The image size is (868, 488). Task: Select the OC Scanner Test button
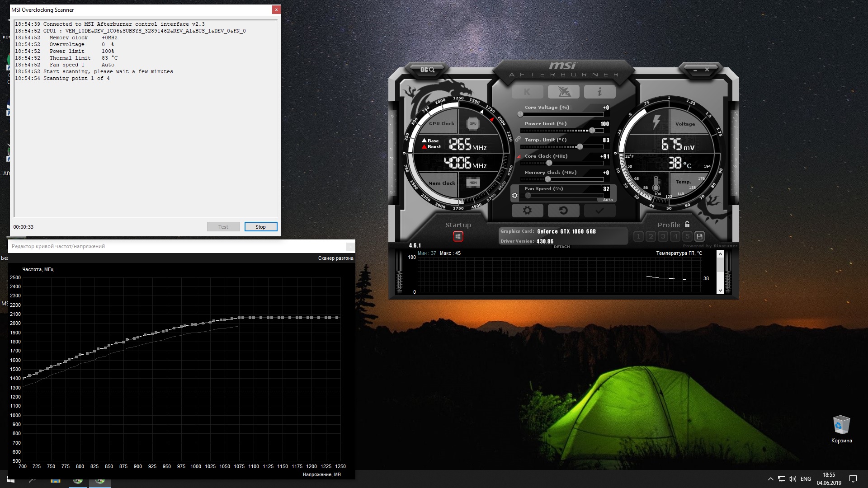pyautogui.click(x=223, y=226)
